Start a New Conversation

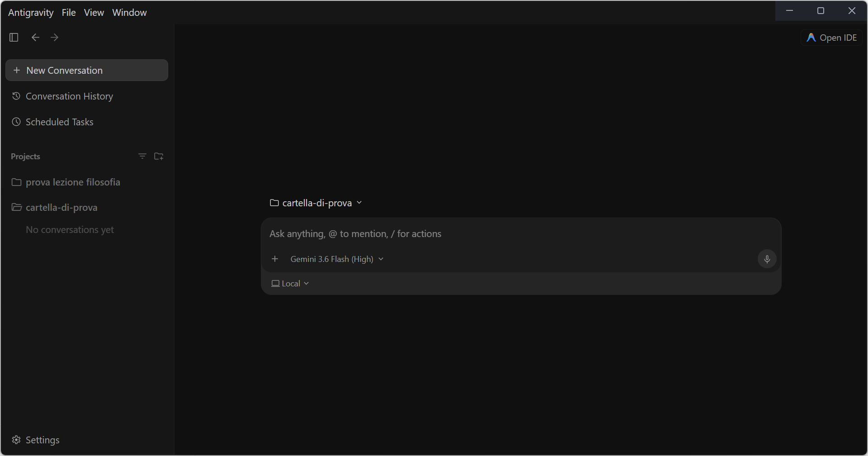click(87, 70)
